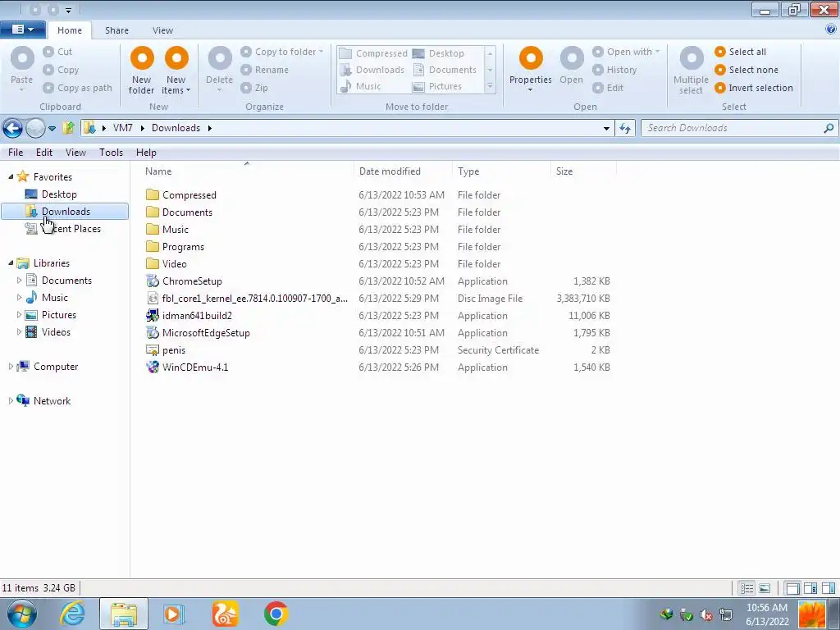Click the WinCDEmu-4.1 file icon
The width and height of the screenshot is (840, 630).
click(x=153, y=367)
